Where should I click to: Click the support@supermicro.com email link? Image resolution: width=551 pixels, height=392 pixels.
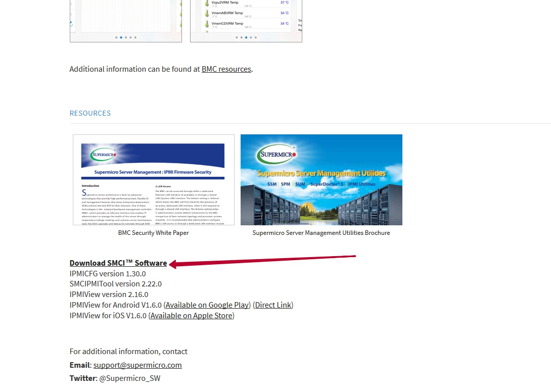(137, 365)
